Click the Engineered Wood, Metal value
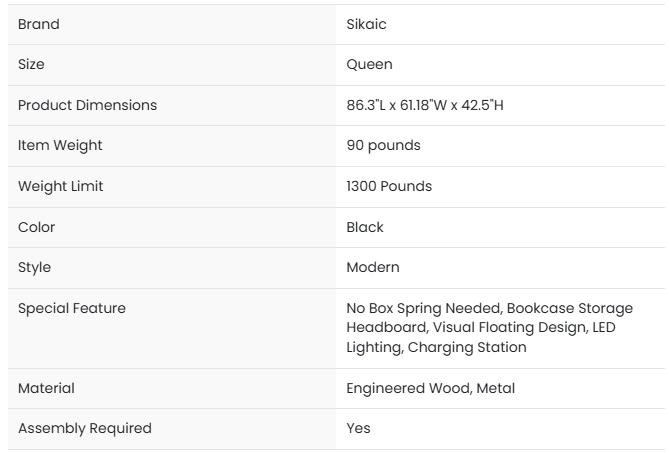The height and width of the screenshot is (453, 669). click(430, 388)
